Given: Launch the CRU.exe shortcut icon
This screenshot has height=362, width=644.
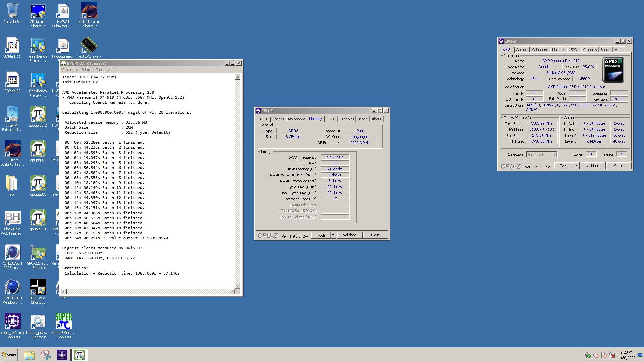Looking at the screenshot, I should 38,15.
